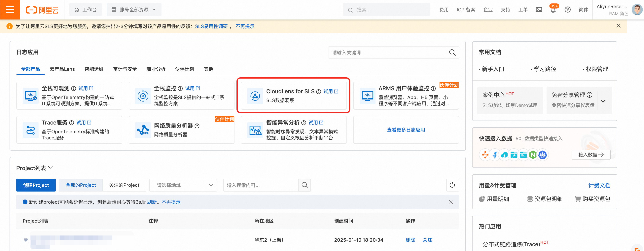Screen dimensions: 644x251
Task: Focus the 输入搜索内容 project search field
Action: click(x=261, y=185)
